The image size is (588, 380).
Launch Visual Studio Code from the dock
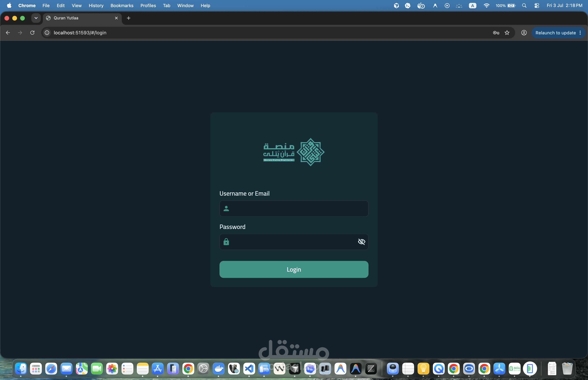click(249, 369)
